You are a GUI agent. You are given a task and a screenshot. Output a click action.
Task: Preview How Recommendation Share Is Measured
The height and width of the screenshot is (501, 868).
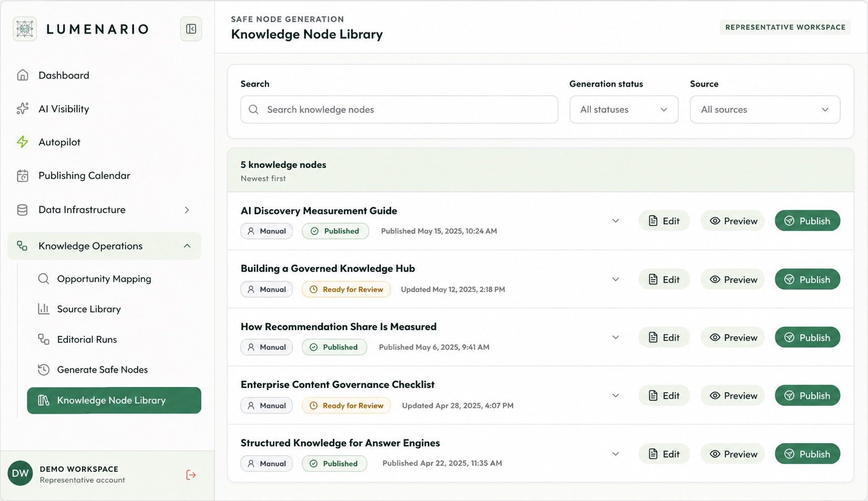[x=733, y=337]
